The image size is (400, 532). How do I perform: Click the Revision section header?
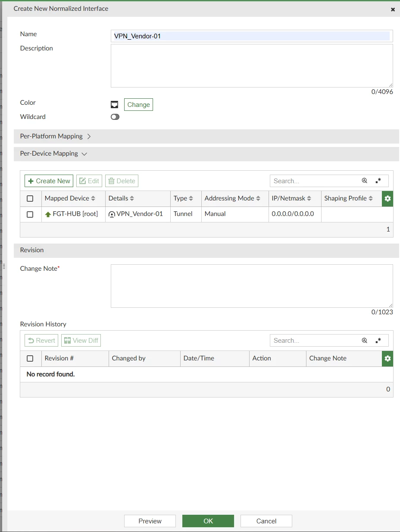206,250
